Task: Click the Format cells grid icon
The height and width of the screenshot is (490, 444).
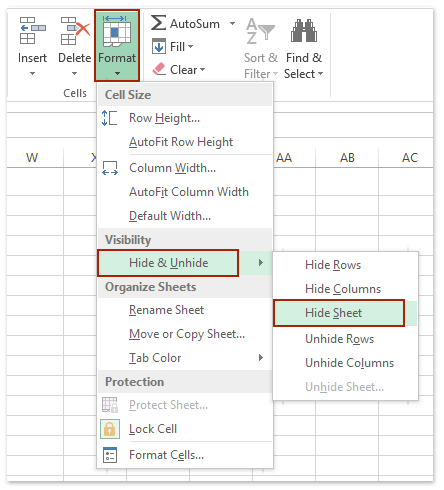Action: [x=117, y=32]
